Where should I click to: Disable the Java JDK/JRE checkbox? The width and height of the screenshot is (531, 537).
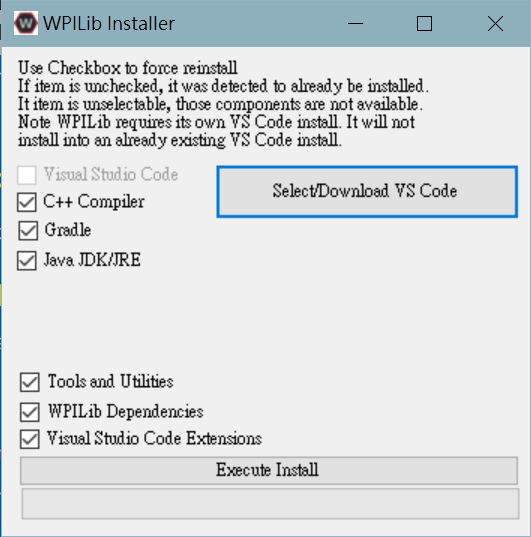point(27,260)
